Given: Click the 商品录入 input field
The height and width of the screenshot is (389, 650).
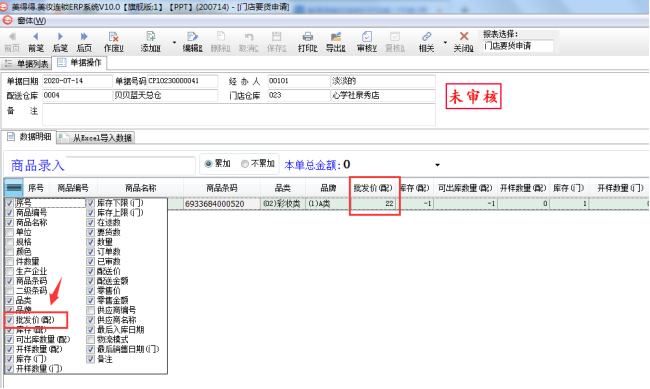Looking at the screenshot, I should pos(131,165).
